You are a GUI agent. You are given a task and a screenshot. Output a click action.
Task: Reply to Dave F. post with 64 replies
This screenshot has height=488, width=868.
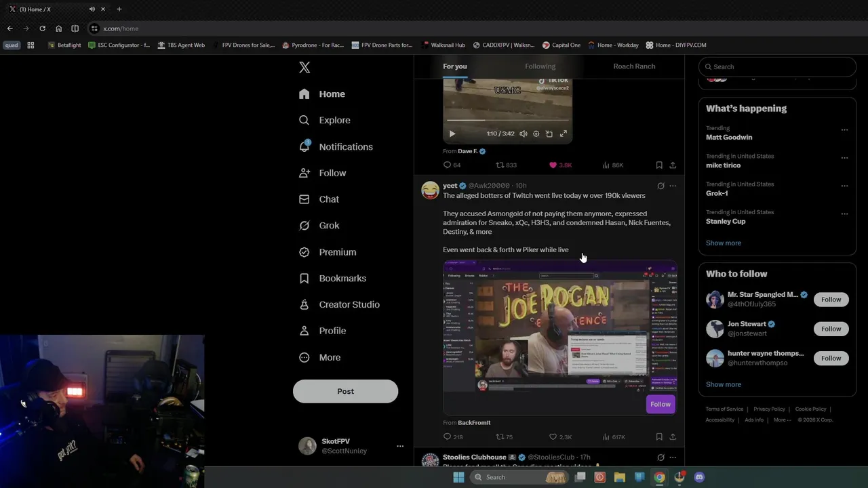click(x=452, y=165)
